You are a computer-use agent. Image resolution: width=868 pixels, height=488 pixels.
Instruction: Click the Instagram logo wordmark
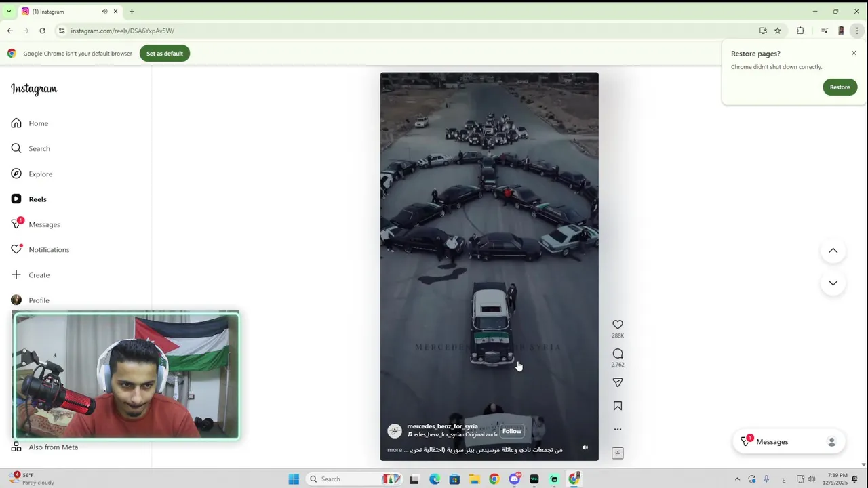pos(34,89)
